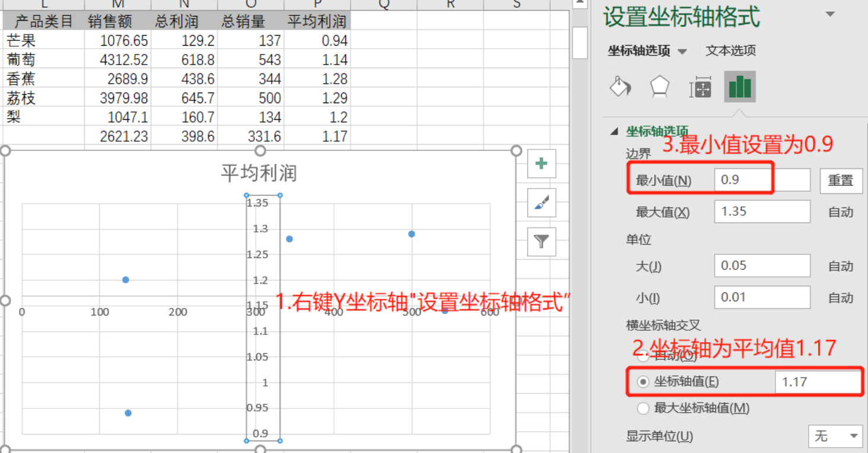Screen dimensions: 868x453
Task: Select the header cell 产品类目
Action: point(43,22)
